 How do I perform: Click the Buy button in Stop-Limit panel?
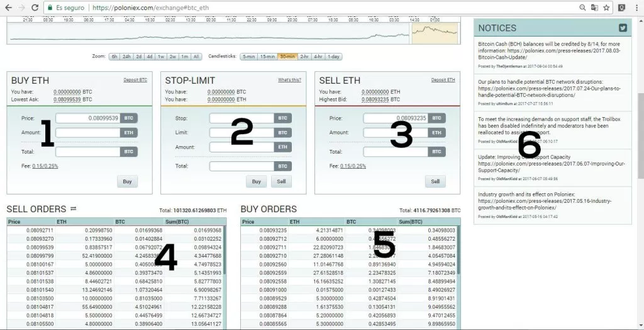pos(257,181)
